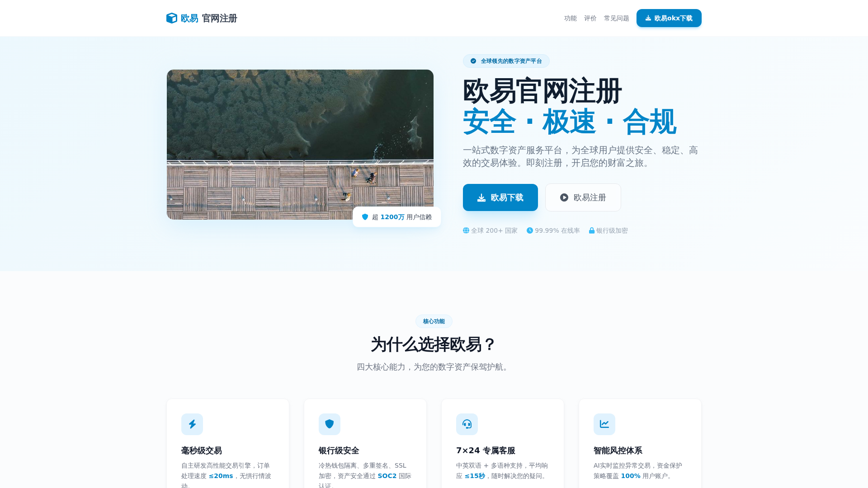Click the 欧易注册 button

583,197
